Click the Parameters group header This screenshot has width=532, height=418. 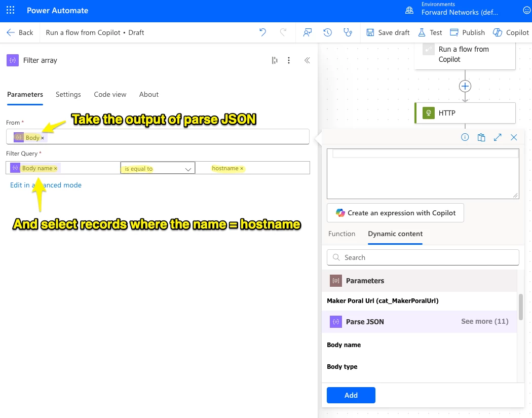pos(420,281)
